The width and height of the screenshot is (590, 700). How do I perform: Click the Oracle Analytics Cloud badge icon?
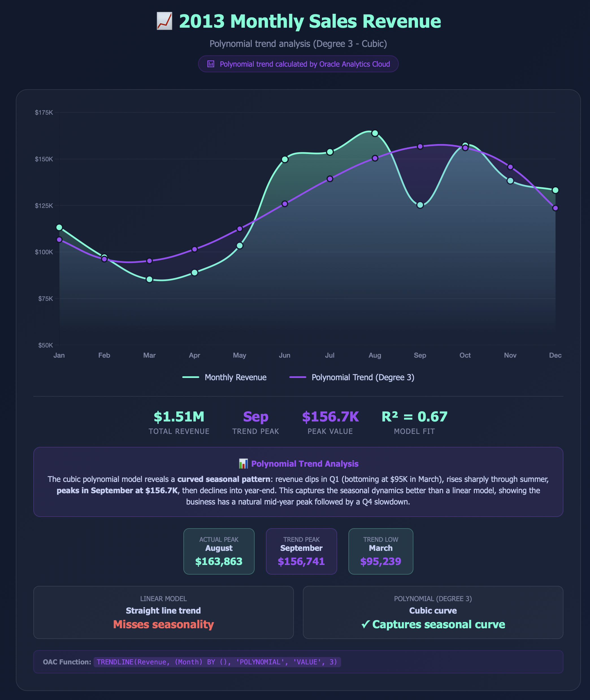(x=211, y=64)
